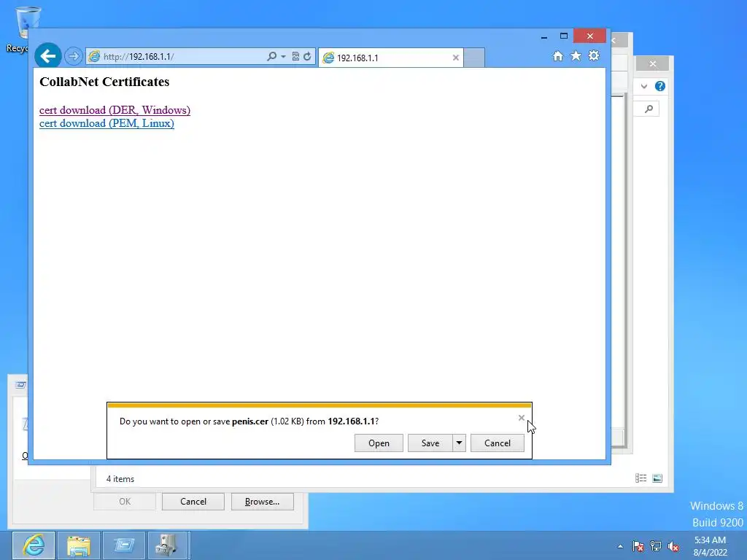Viewport: 747px width, 560px height.
Task: Minimize the Internet Explorer window
Action: point(544,36)
